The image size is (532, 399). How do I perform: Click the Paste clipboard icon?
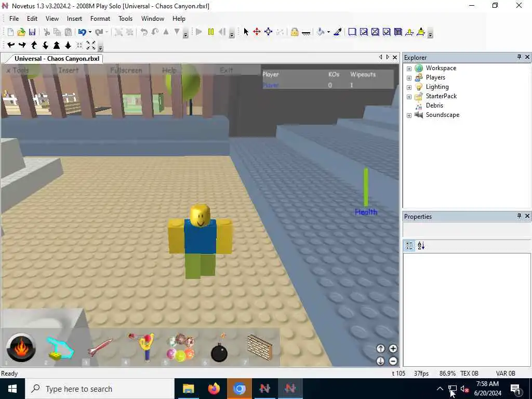pos(68,32)
